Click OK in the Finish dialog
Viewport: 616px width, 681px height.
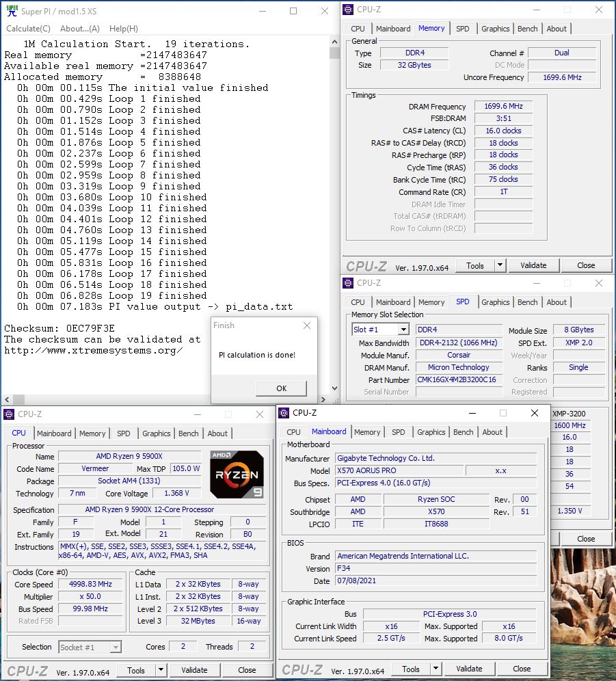click(282, 388)
